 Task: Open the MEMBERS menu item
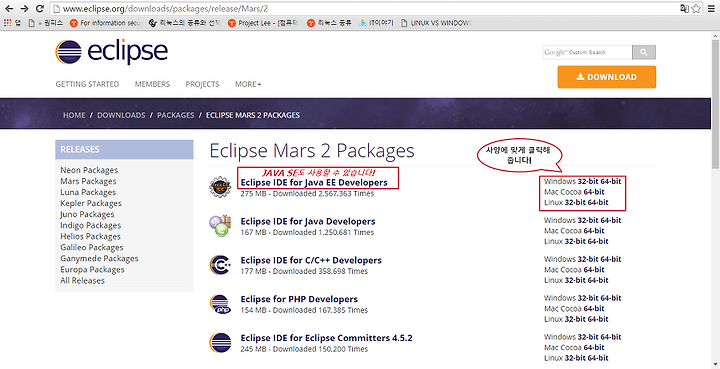click(x=152, y=84)
